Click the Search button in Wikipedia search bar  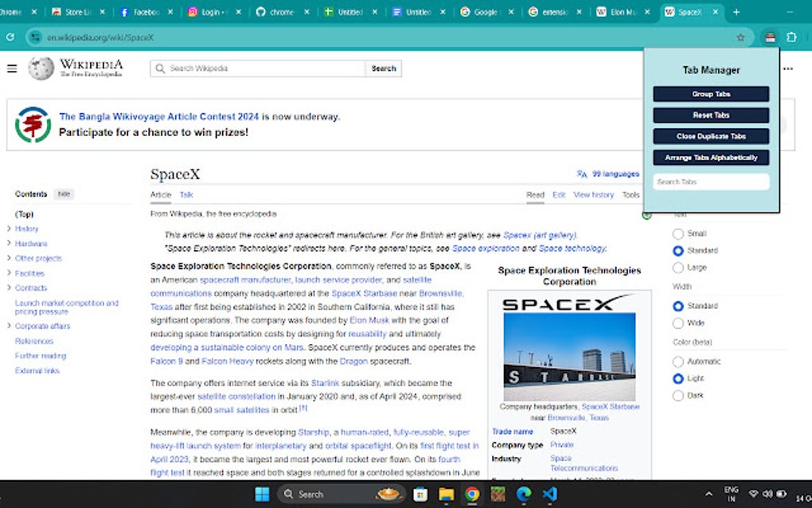point(383,68)
